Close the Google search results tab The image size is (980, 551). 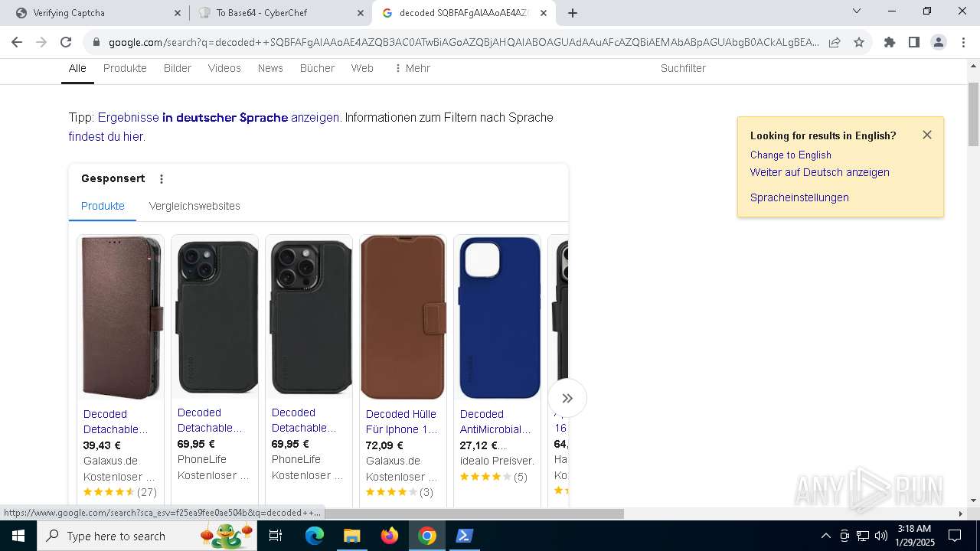tap(543, 13)
